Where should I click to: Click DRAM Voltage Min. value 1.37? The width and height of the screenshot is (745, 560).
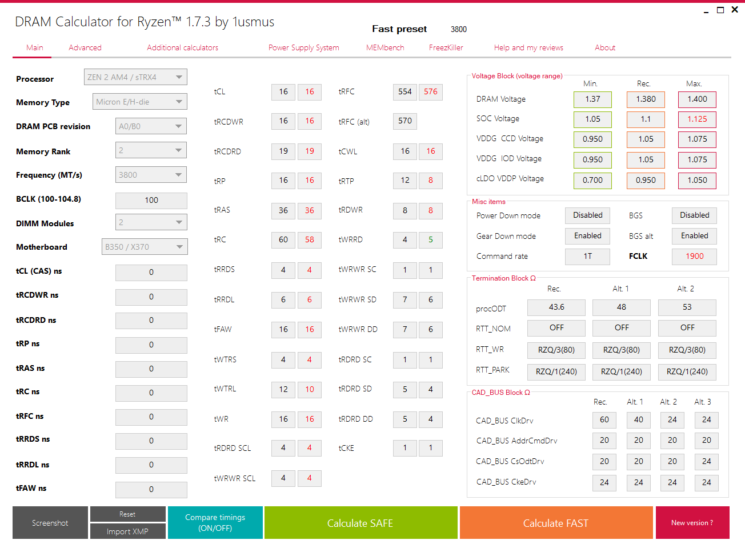point(593,99)
